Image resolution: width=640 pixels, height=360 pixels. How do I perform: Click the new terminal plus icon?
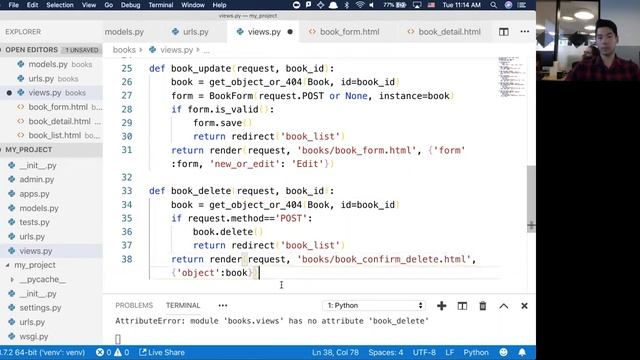[441, 306]
